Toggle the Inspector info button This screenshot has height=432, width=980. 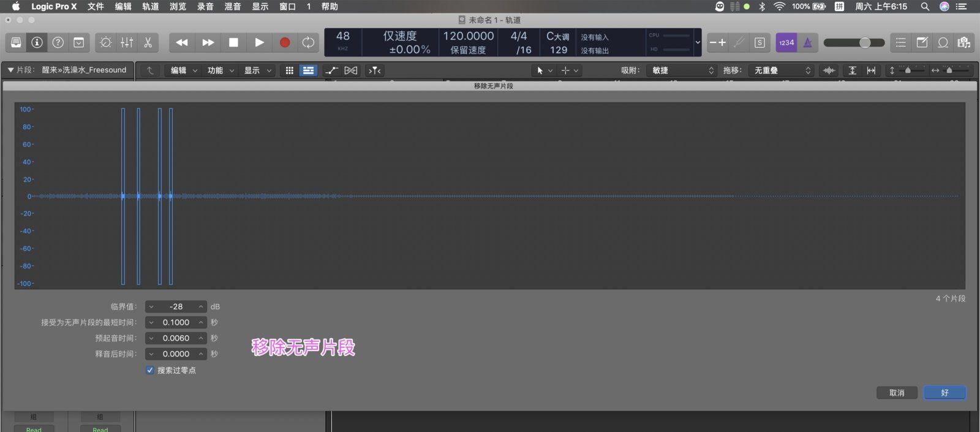point(37,42)
